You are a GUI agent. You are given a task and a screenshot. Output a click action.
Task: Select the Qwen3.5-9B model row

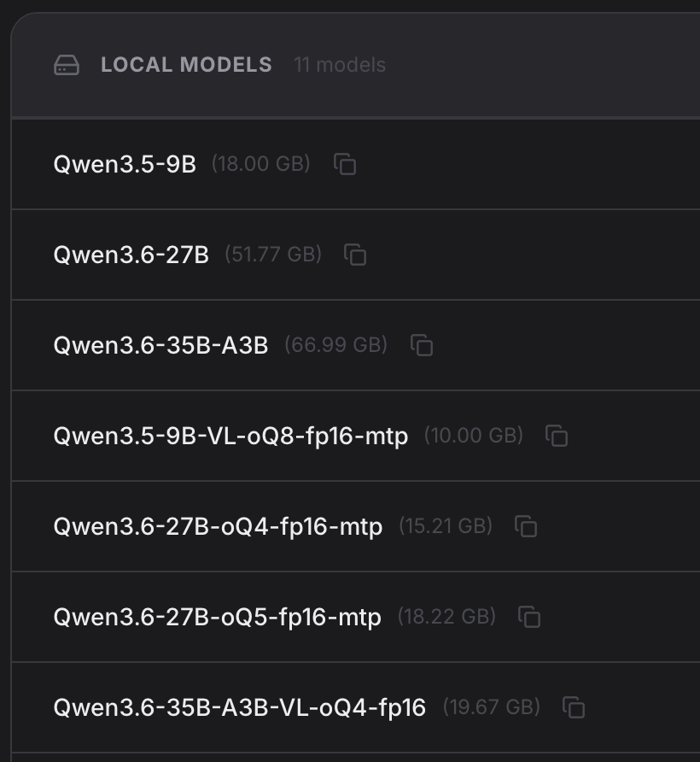(356, 164)
